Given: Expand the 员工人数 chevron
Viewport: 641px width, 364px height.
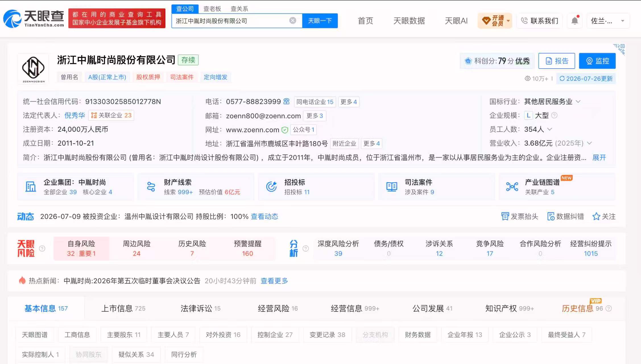Looking at the screenshot, I should 550,129.
